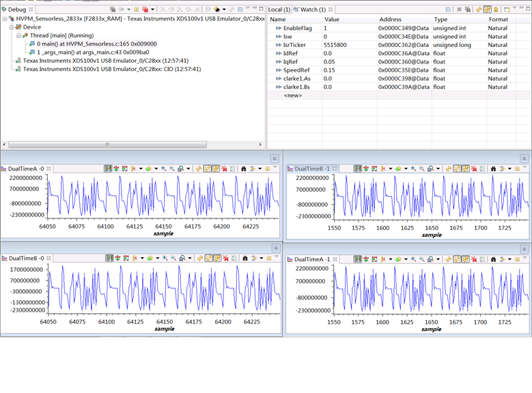Open reset zoom dropdown in DualTimeB -1 toolbar
The width and height of the screenshot is (532, 393).
[x=438, y=169]
